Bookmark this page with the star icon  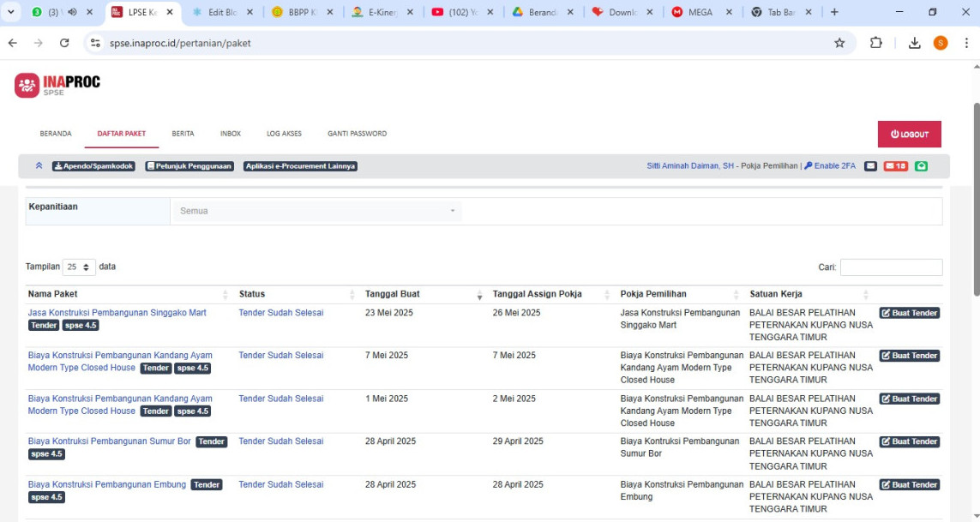click(839, 43)
